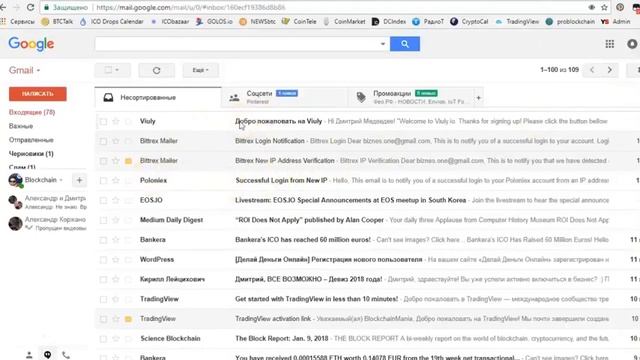Viewport: 640px width, 360px height.
Task: Expand the Ещё more actions dropdown
Action: [200, 70]
